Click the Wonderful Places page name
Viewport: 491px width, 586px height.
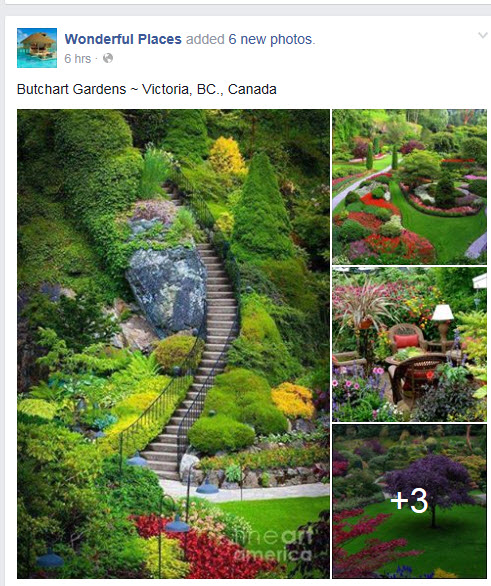tap(123, 39)
